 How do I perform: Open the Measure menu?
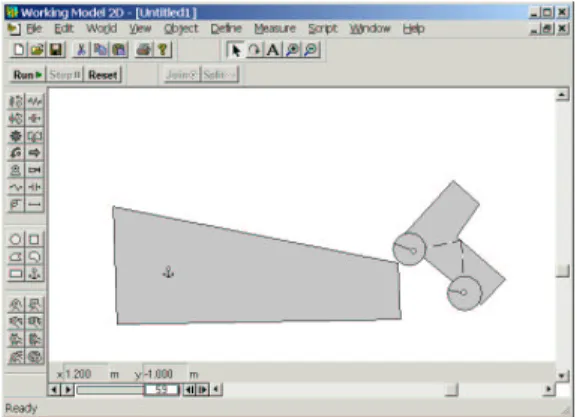pyautogui.click(x=275, y=29)
